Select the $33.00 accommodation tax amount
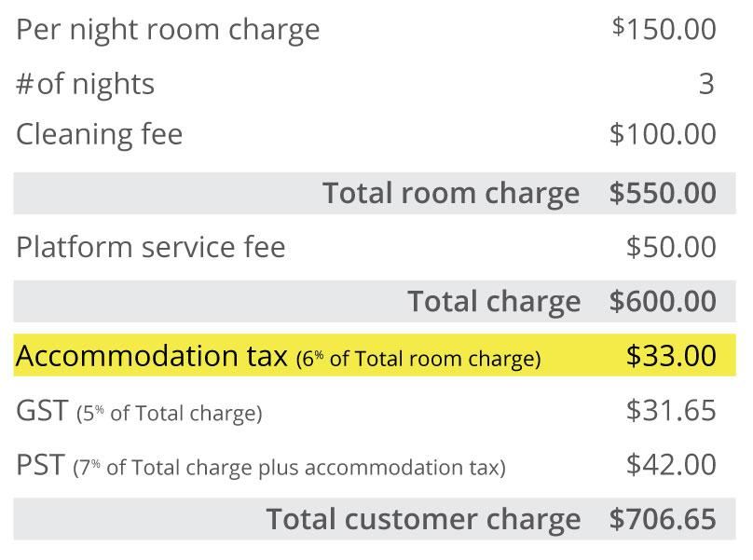 (x=671, y=356)
